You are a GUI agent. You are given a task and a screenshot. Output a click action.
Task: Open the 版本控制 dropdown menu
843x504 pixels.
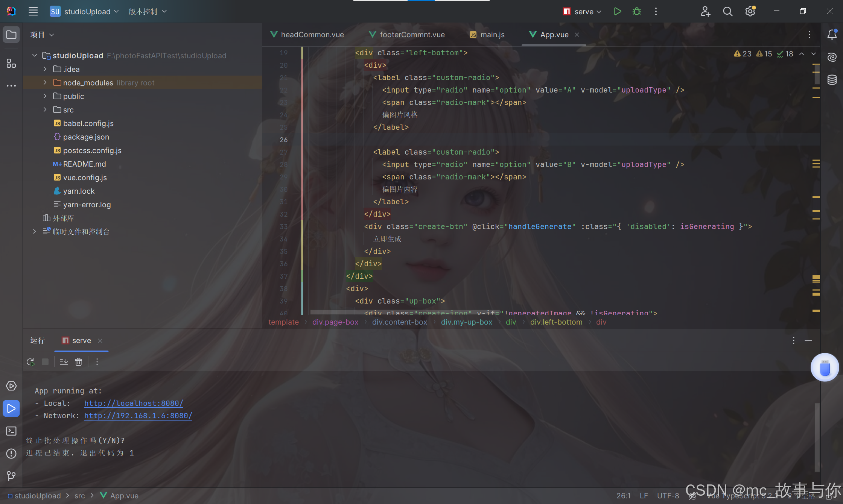[x=148, y=12]
